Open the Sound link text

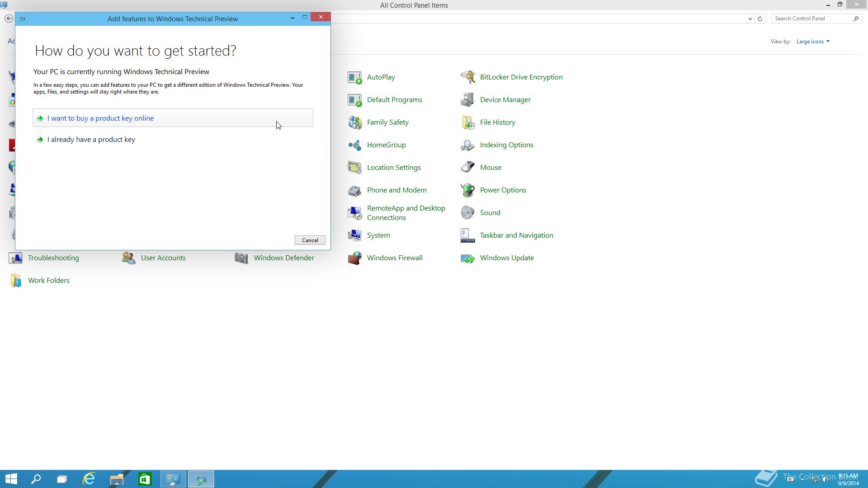pos(490,213)
